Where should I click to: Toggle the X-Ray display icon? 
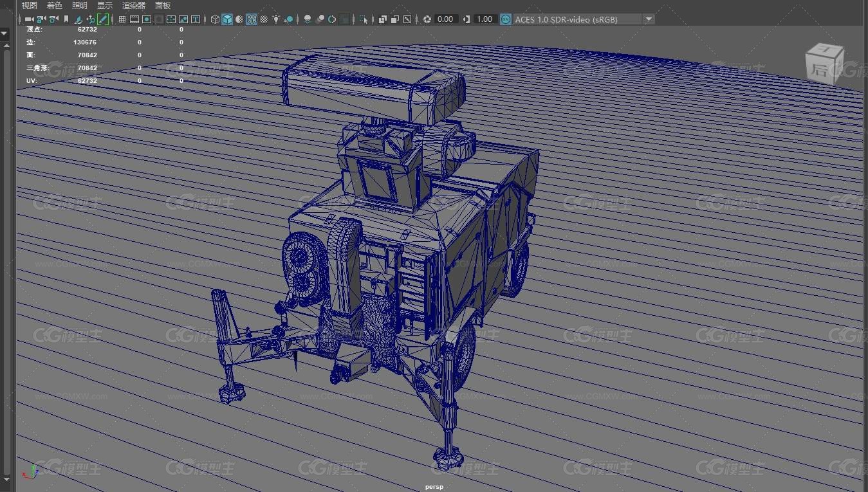pyautogui.click(x=383, y=19)
